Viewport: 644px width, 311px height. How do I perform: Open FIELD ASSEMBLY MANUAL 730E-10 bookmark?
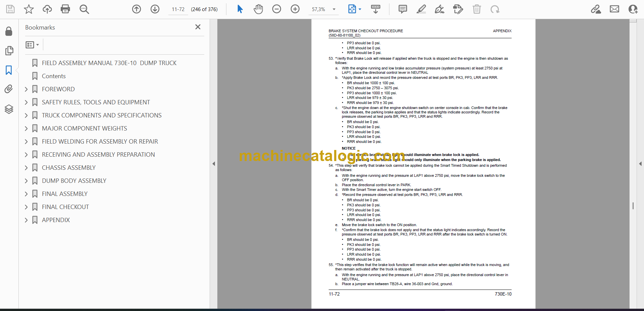click(109, 63)
